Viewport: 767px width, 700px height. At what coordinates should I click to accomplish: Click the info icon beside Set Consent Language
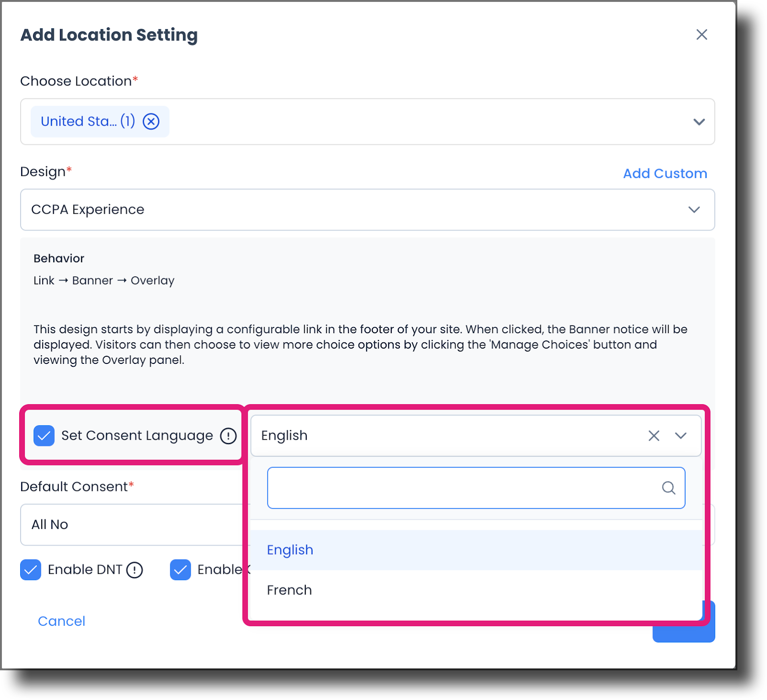click(229, 436)
